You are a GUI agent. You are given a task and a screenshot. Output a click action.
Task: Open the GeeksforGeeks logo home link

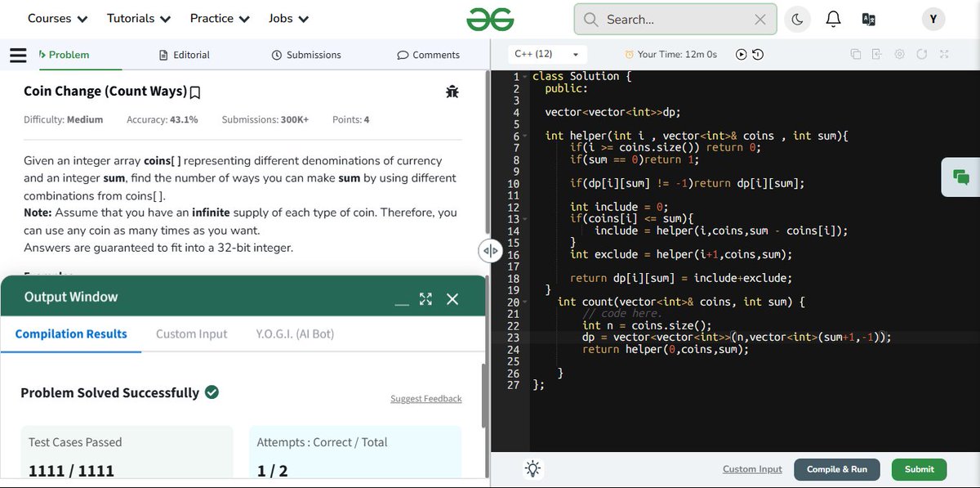click(x=490, y=19)
